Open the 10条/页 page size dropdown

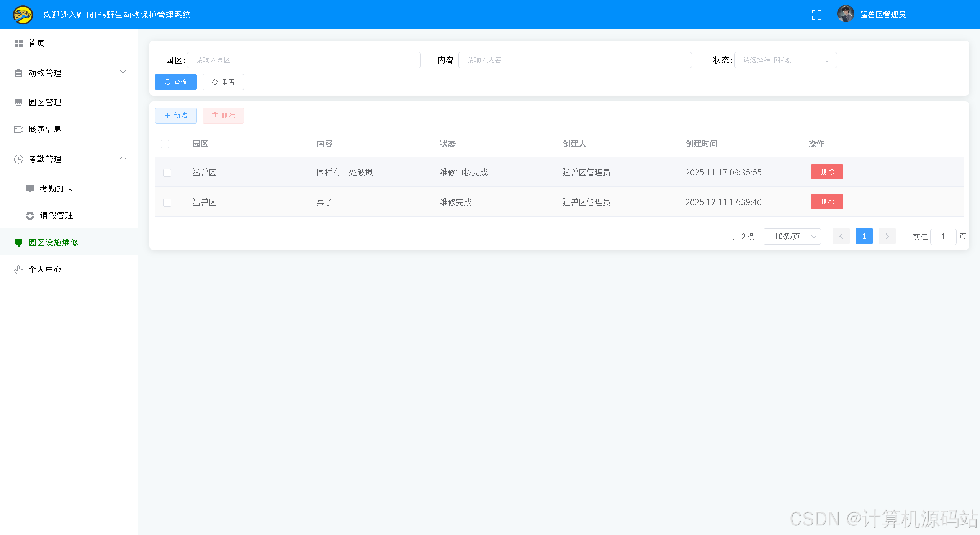point(792,237)
